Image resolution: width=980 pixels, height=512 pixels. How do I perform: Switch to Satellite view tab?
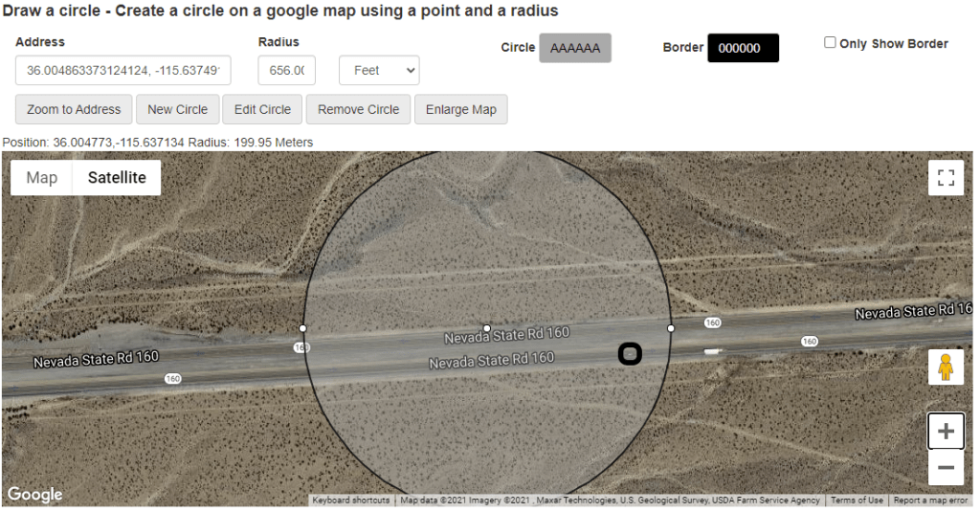click(x=117, y=178)
